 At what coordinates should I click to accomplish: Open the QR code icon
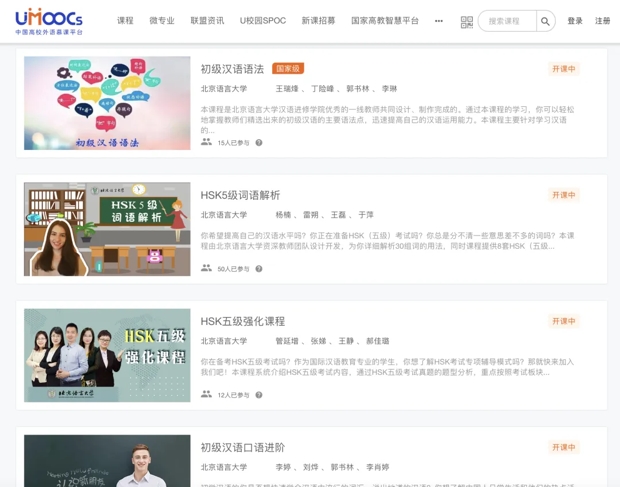467,22
